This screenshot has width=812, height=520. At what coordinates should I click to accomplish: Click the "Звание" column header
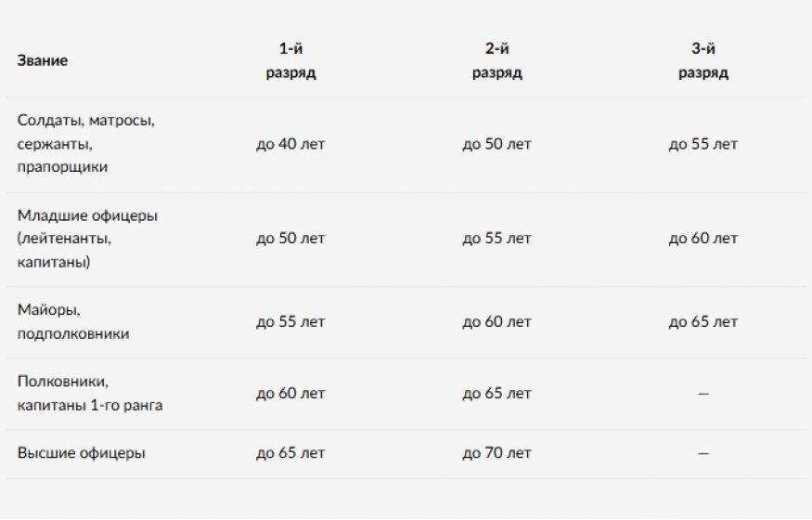coord(43,60)
